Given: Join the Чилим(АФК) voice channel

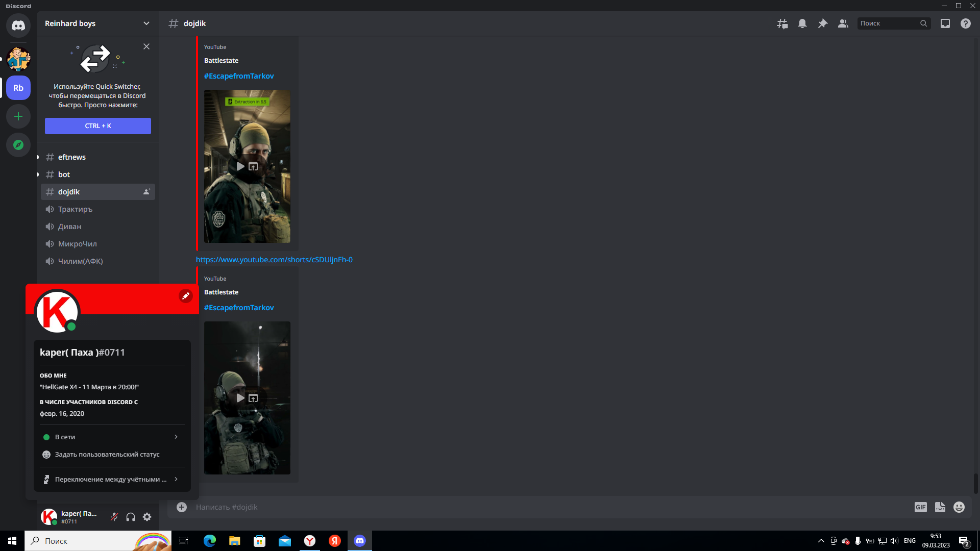Looking at the screenshot, I should (x=98, y=261).
